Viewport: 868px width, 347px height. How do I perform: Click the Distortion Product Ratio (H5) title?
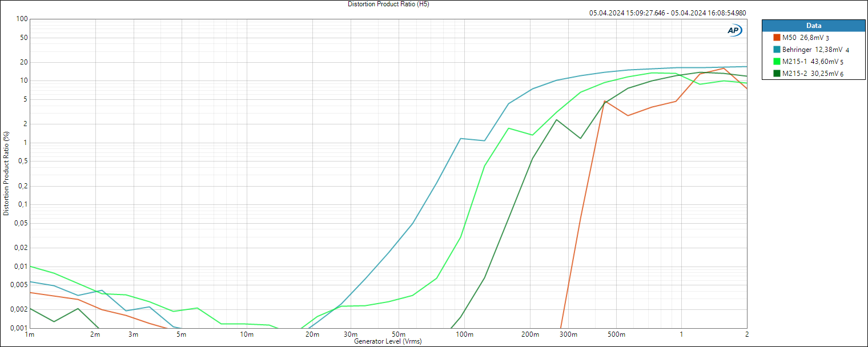388,4
